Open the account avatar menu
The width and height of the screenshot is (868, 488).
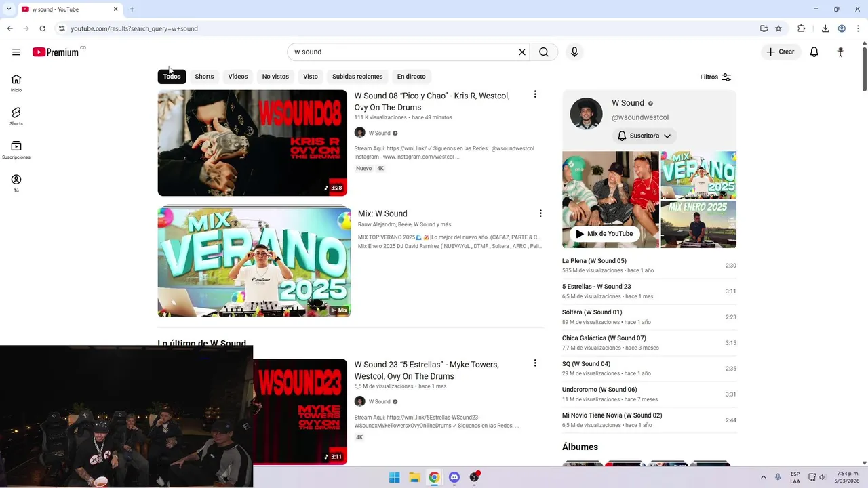click(x=841, y=52)
